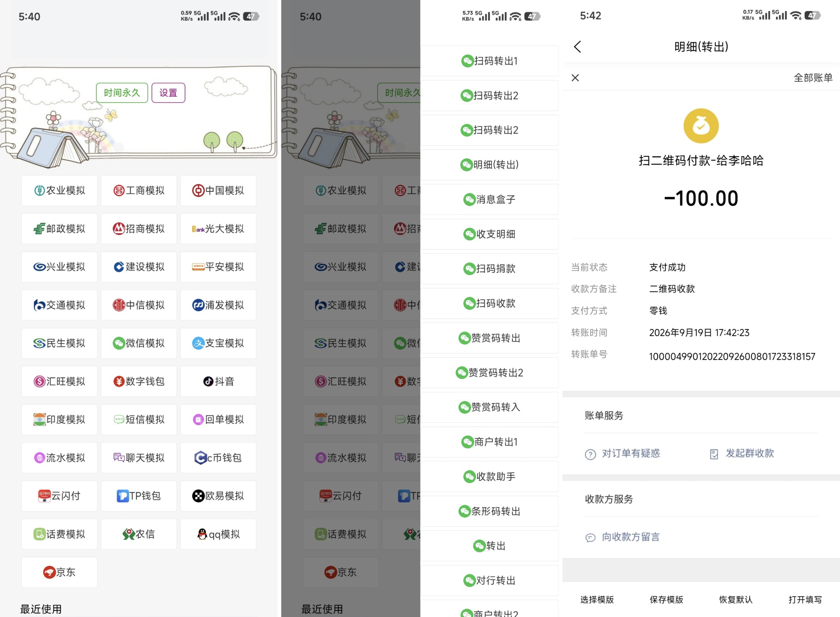Select 消息盒子 menu entry
The image size is (840, 617).
point(490,200)
